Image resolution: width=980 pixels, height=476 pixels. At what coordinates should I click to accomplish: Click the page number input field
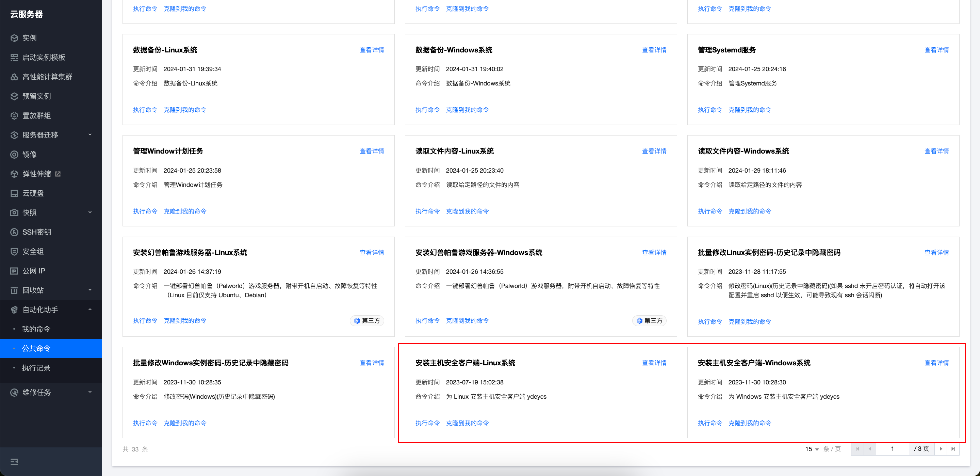point(892,449)
